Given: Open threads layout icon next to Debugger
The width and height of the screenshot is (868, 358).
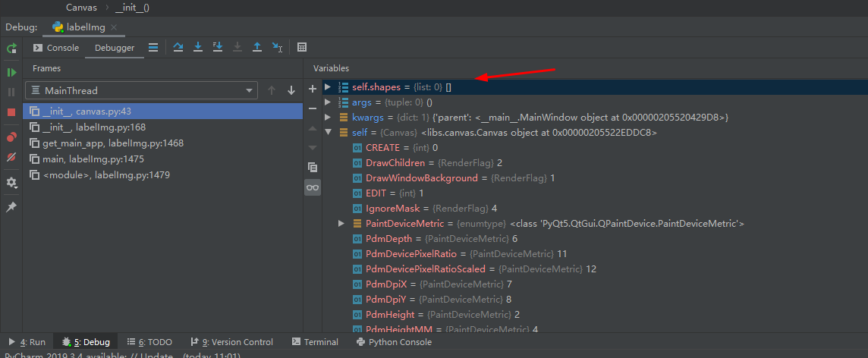Looking at the screenshot, I should click(x=153, y=48).
